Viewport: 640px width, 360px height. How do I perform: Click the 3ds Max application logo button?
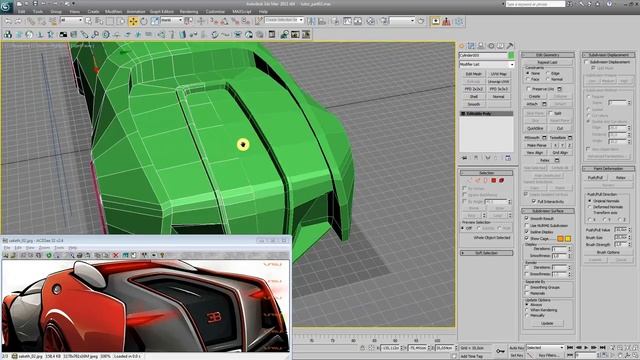pyautogui.click(x=7, y=7)
